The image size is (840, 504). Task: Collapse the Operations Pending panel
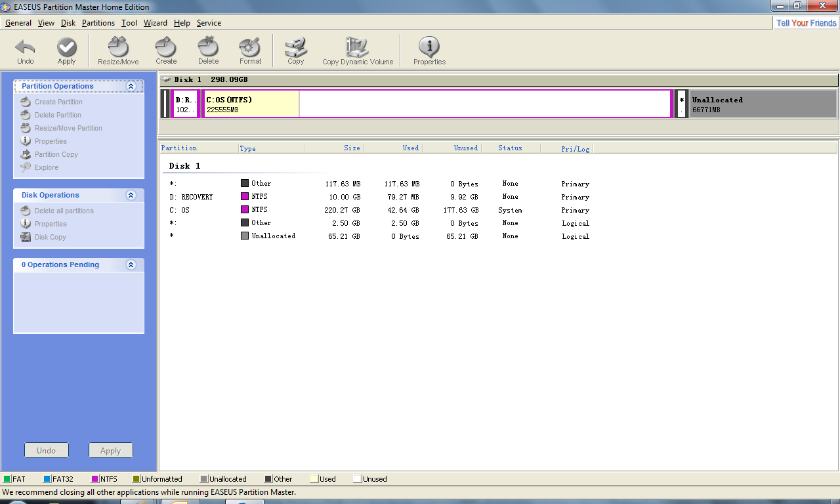[x=131, y=264]
